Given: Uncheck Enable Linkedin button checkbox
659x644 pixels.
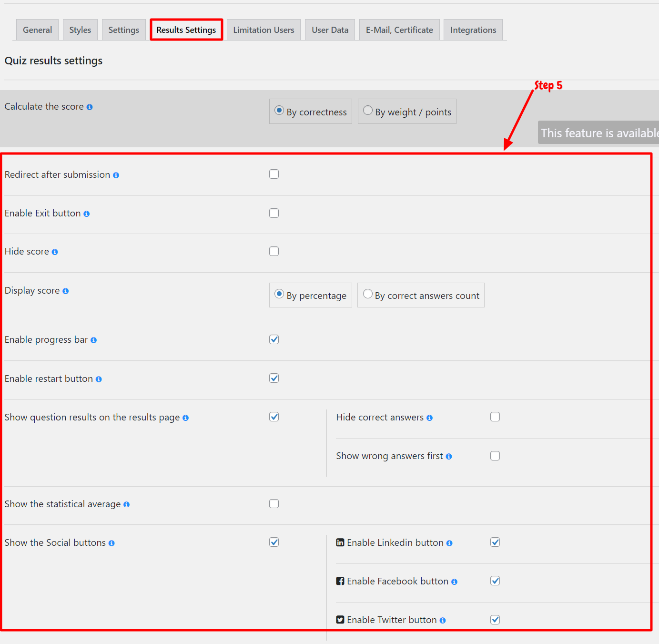Looking at the screenshot, I should click(495, 542).
